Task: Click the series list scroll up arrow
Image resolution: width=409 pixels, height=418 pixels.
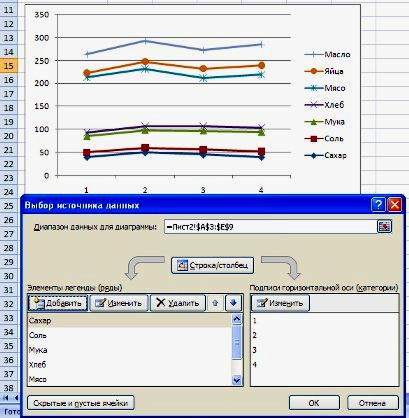Action: 237,319
